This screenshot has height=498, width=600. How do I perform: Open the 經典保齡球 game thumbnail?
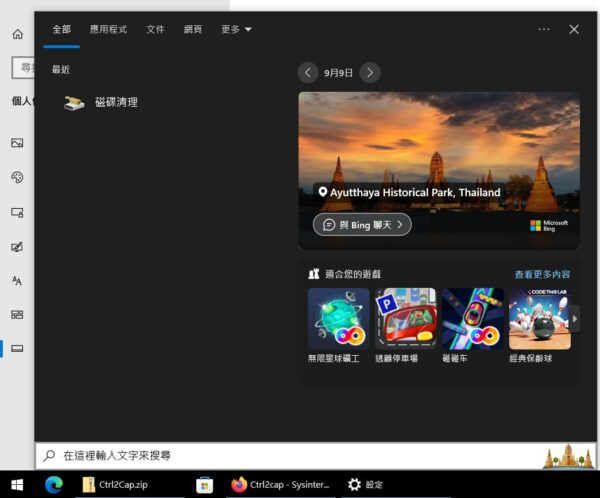pyautogui.click(x=540, y=318)
